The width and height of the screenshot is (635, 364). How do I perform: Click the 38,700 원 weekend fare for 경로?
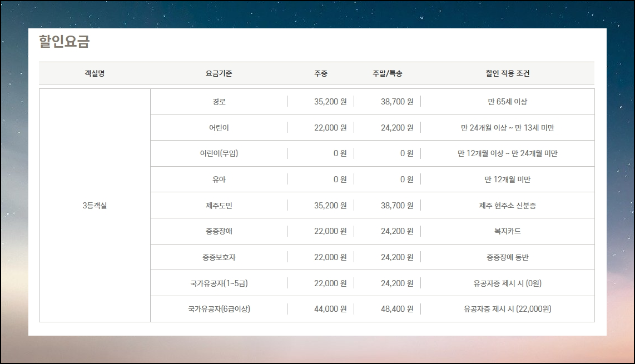pyautogui.click(x=397, y=102)
